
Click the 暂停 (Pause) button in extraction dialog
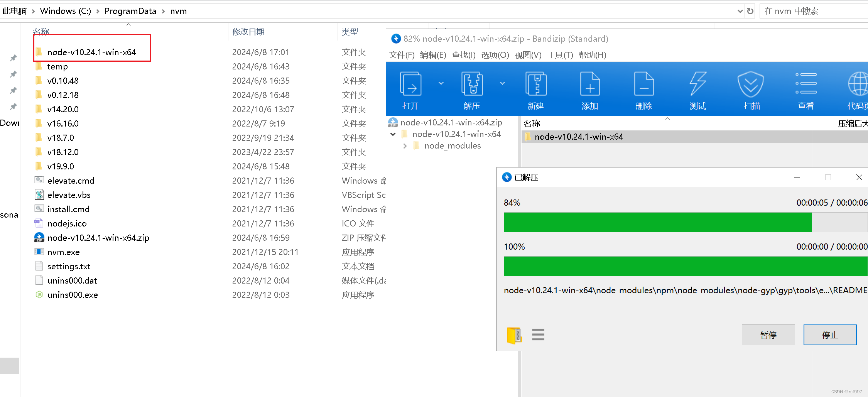pos(768,334)
